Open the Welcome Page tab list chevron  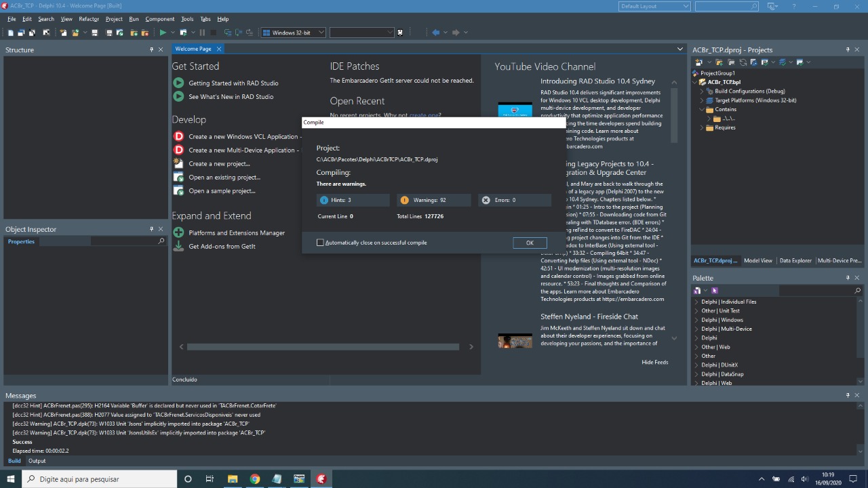click(x=680, y=49)
